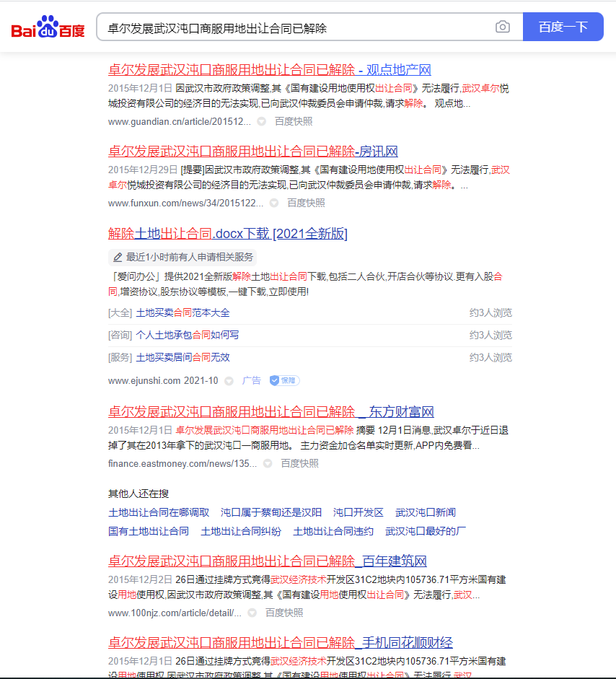Click the pencil icon beside 最近1小时前有人申请相关服务

pyautogui.click(x=118, y=258)
